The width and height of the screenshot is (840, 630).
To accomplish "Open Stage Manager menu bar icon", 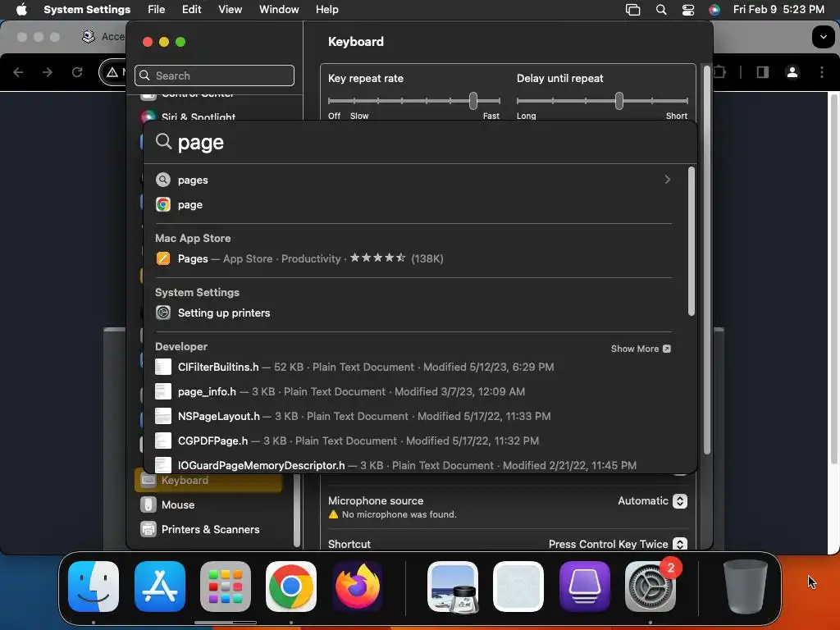I will pos(632,10).
